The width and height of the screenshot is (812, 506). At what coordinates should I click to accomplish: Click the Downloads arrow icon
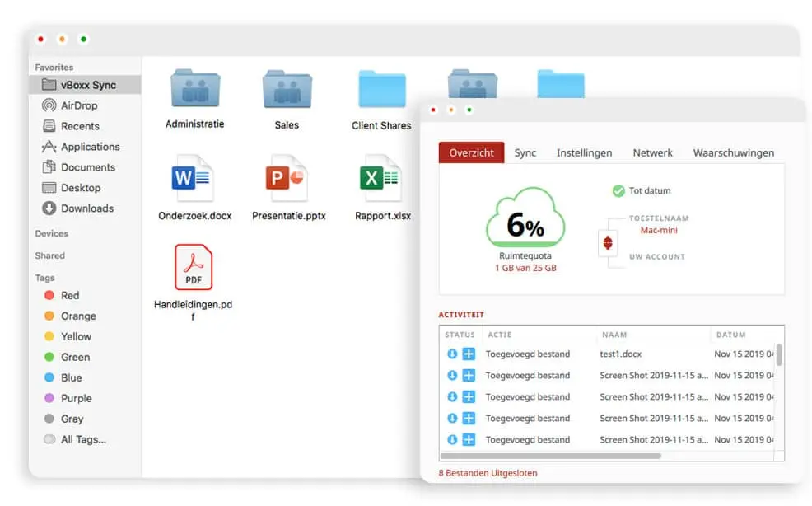(x=49, y=208)
